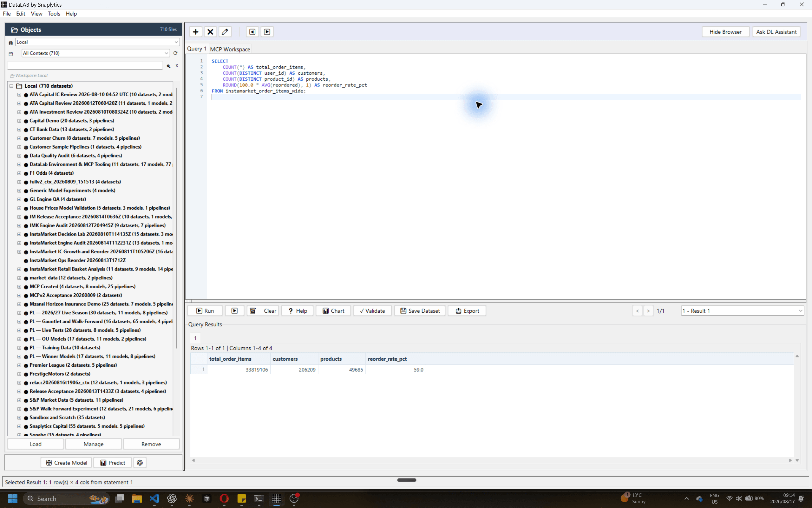Screen dimensions: 812x508
Task: Switch to the MCP Workspace tab
Action: 230,49
